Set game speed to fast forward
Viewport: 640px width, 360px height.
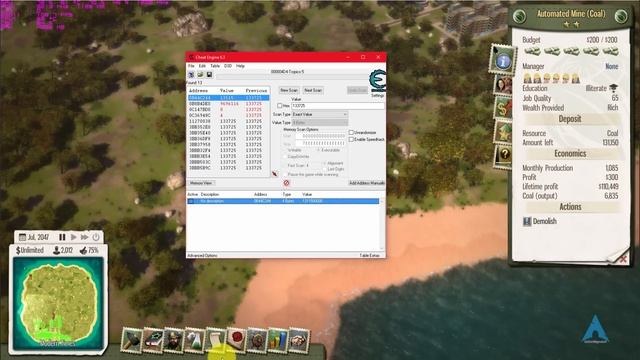84,237
